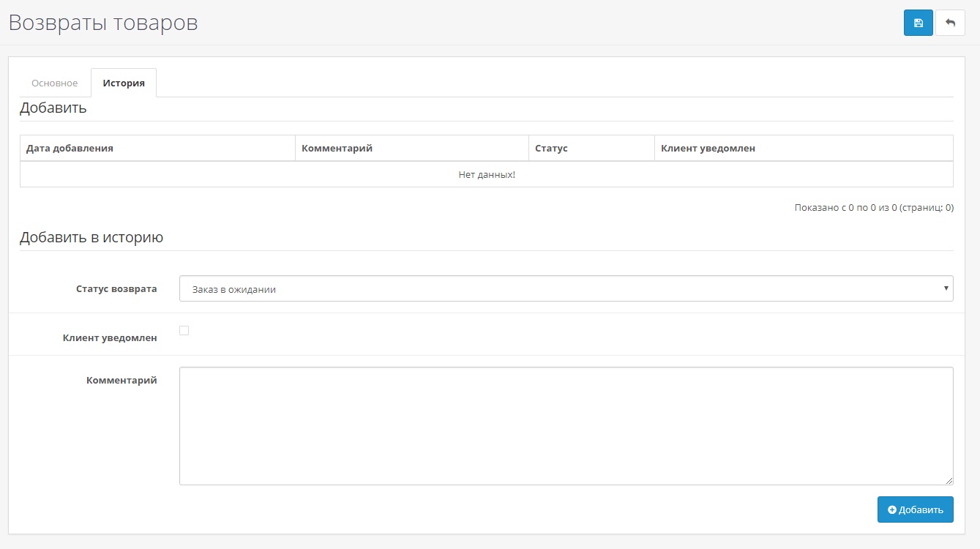
Task: Click the Клиент уведомлен form label
Action: click(110, 338)
